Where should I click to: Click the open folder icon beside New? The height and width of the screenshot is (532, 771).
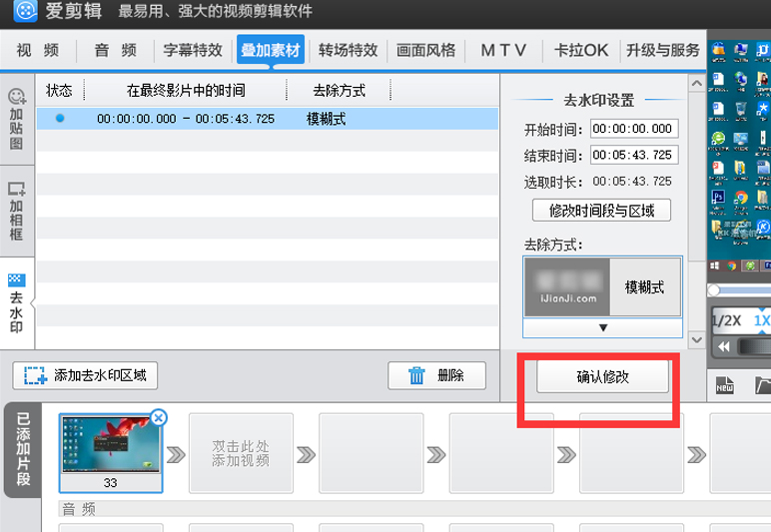(763, 385)
